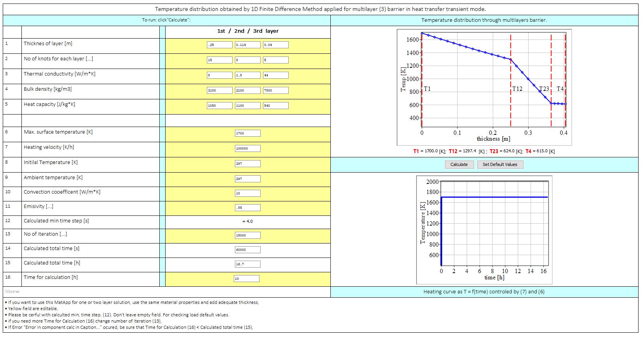Click 'Heat capacity [J/kg*K]' label
Image resolution: width=644 pixels, height=337 pixels.
(49, 104)
